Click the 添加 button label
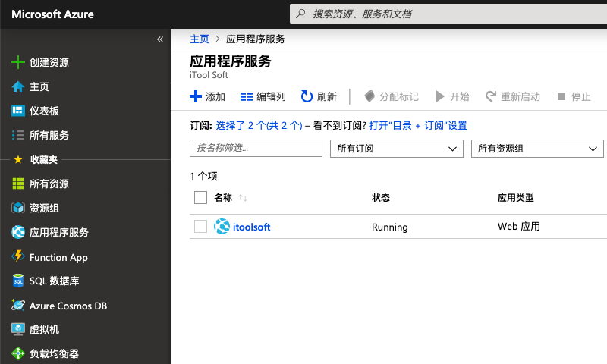This screenshot has width=607, height=364. click(215, 96)
